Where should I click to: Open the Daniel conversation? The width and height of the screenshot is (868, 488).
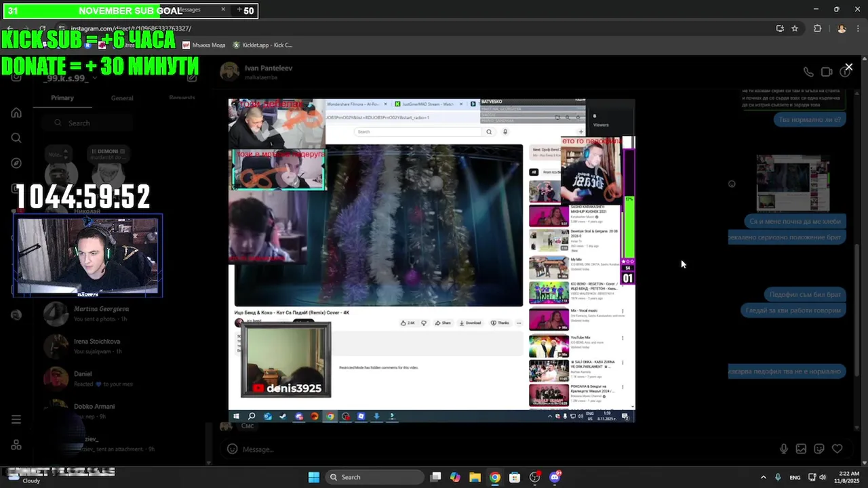coord(122,378)
